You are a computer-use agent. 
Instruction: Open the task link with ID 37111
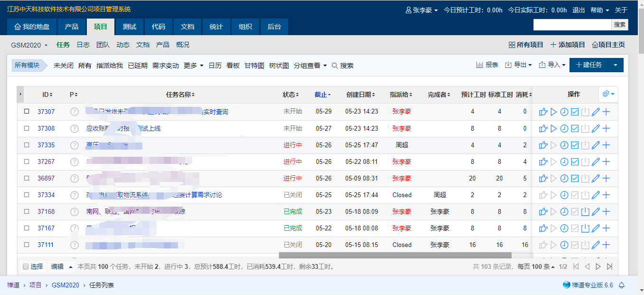click(46, 245)
